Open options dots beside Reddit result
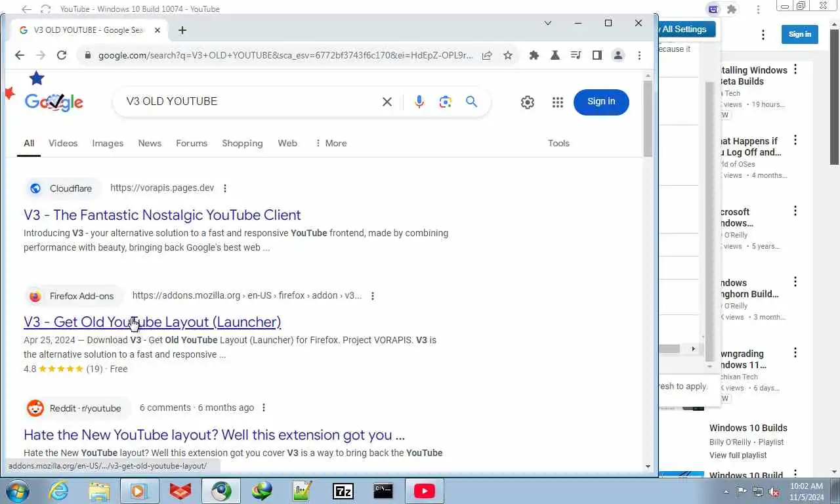The height and width of the screenshot is (504, 840). coord(264,408)
